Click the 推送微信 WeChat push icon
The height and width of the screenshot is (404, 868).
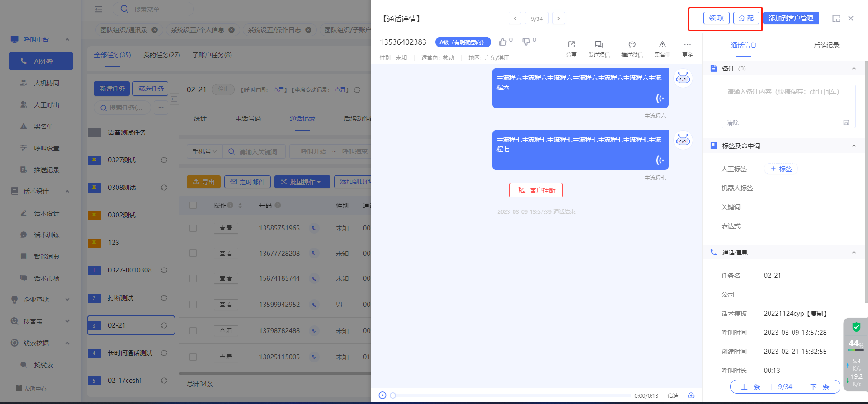click(x=632, y=44)
